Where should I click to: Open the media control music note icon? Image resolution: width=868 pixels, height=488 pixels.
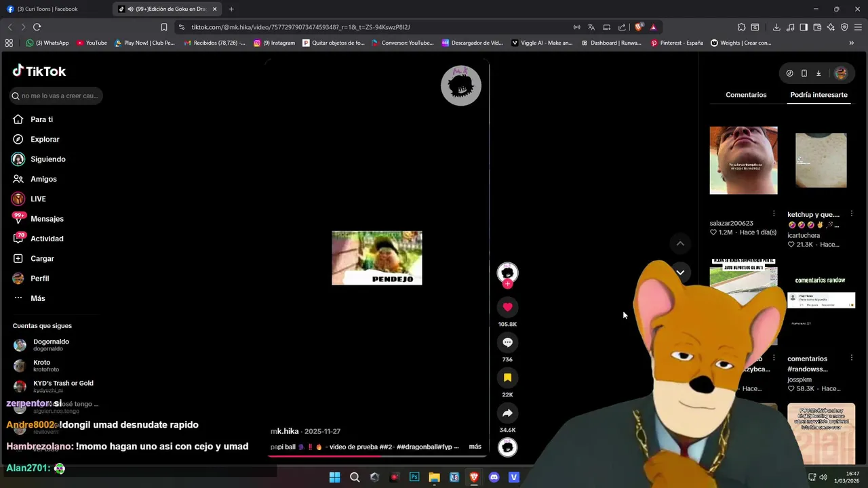click(790, 27)
